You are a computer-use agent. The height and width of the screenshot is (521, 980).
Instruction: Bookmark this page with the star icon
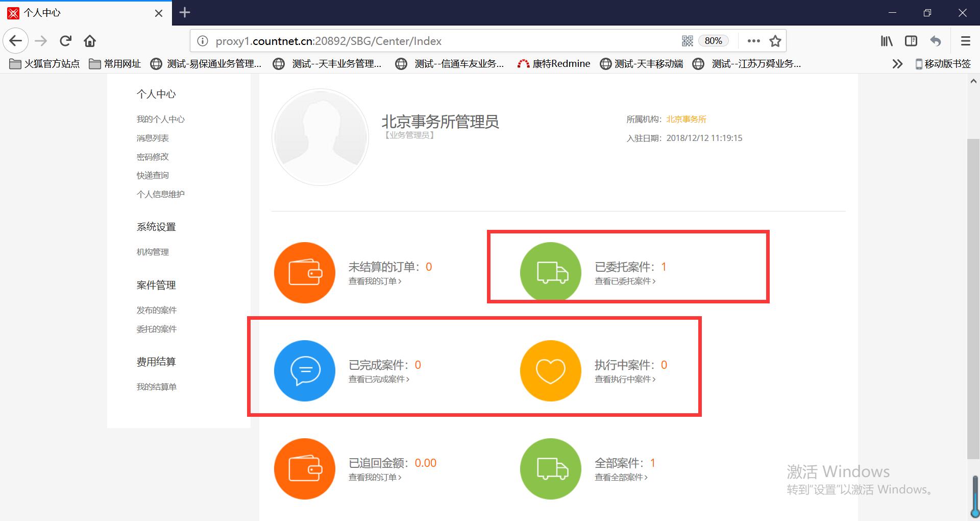(775, 41)
